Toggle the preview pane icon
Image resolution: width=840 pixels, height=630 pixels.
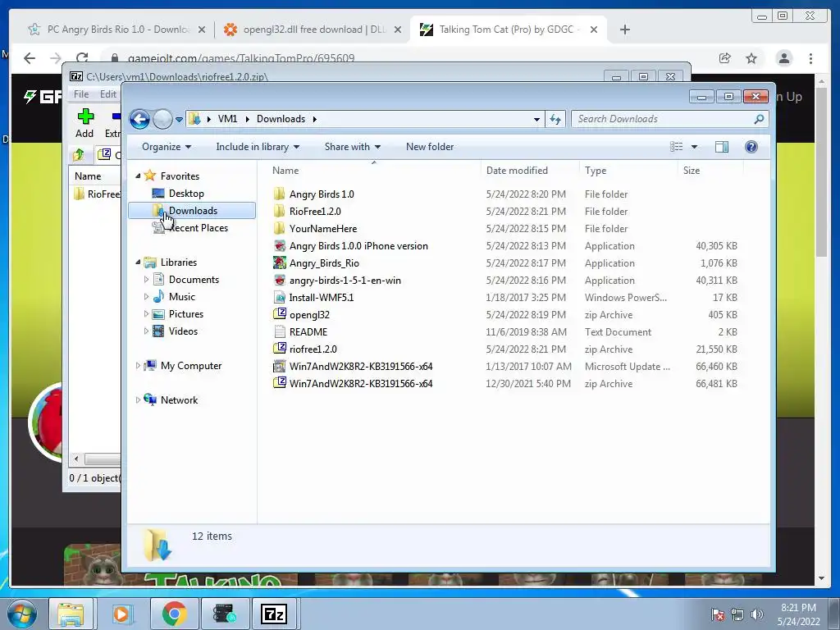pyautogui.click(x=722, y=147)
